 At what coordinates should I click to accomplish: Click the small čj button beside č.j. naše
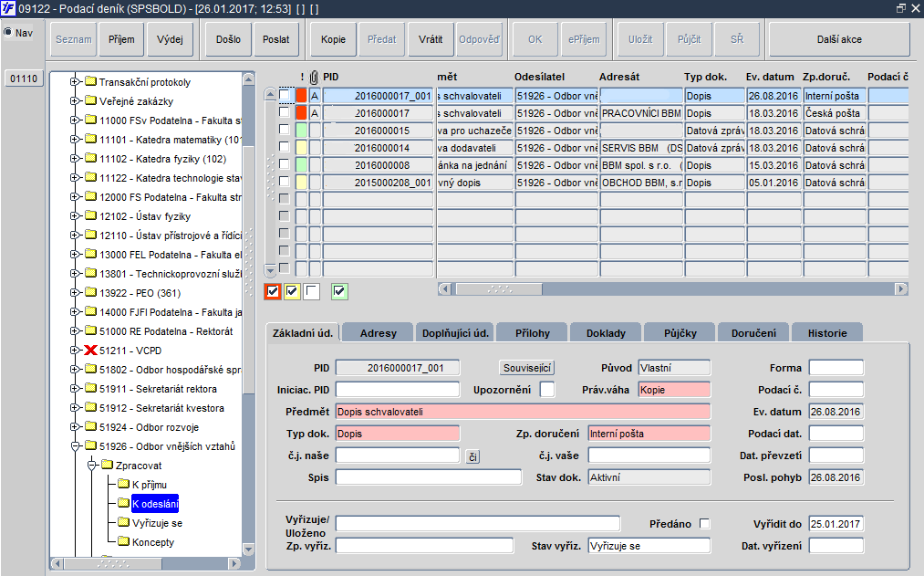(472, 456)
